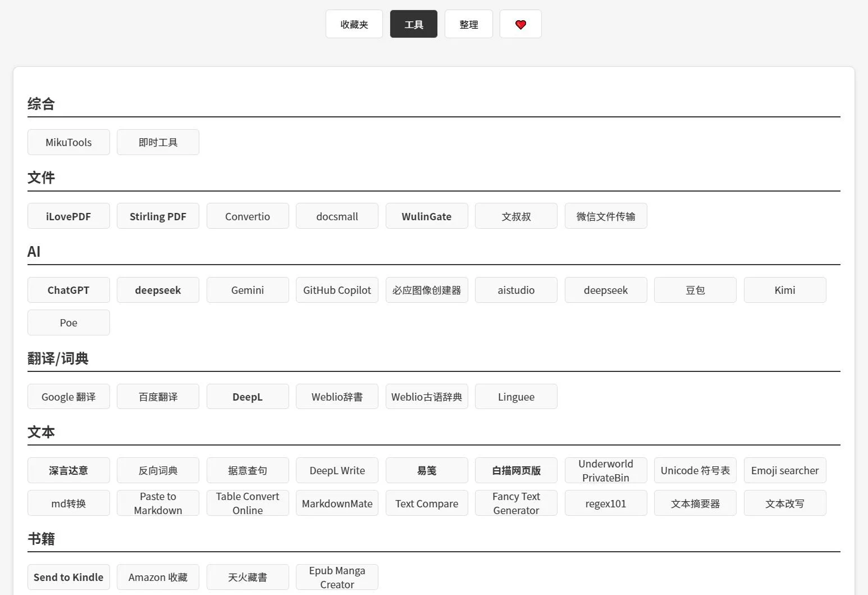This screenshot has width=868, height=595.
Task: Click the GitHub Copilot link
Action: pos(337,290)
